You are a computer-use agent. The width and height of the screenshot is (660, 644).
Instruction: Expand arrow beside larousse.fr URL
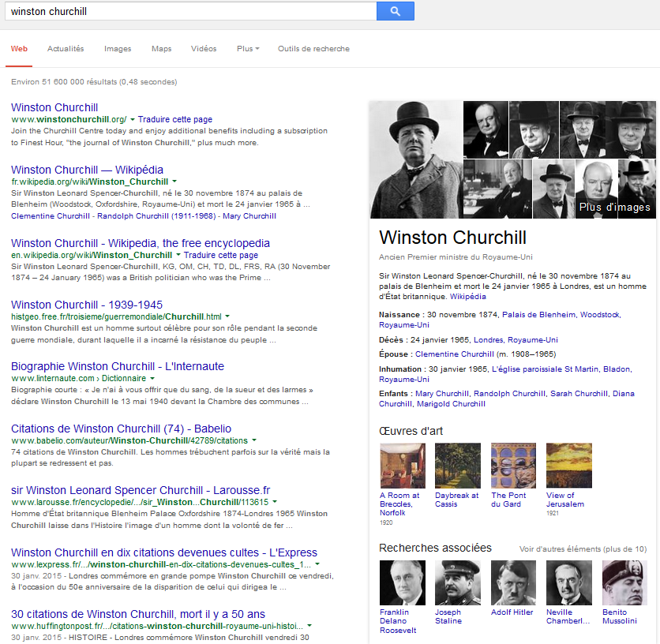275,502
